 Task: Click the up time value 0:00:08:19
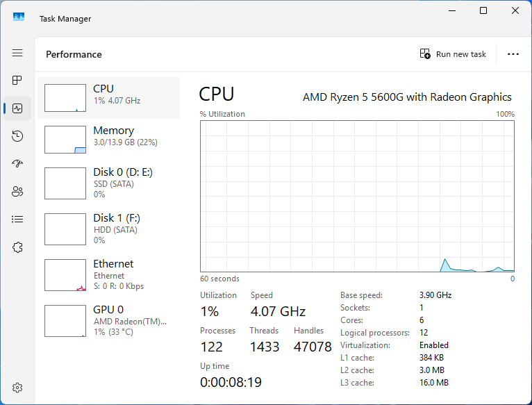[x=231, y=382]
